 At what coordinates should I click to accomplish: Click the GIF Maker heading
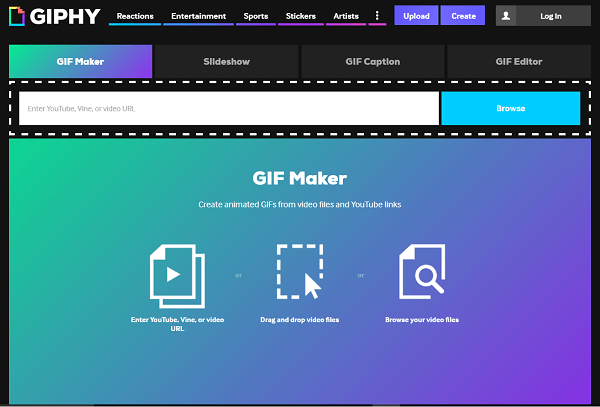pos(300,178)
